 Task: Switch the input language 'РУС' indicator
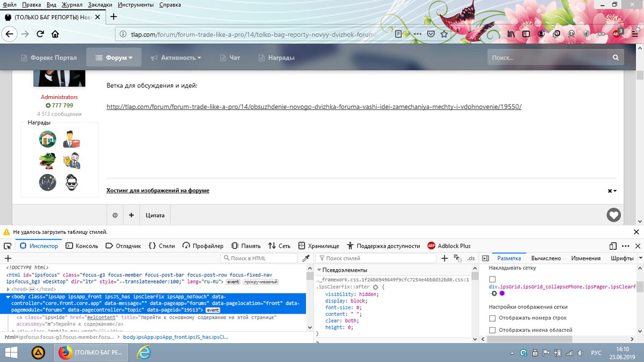[596, 353]
